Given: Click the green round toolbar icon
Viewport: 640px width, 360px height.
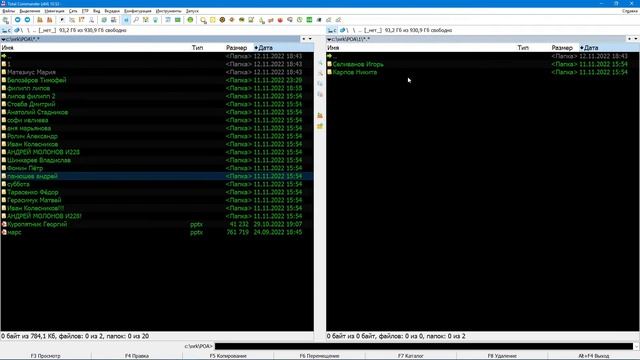Looking at the screenshot, I should coord(190,20).
